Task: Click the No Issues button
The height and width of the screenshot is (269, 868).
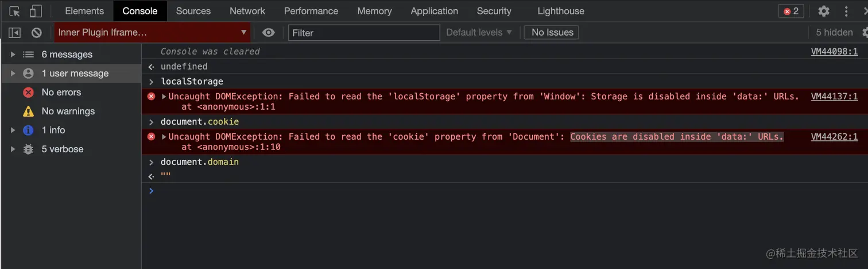Action: tap(552, 33)
